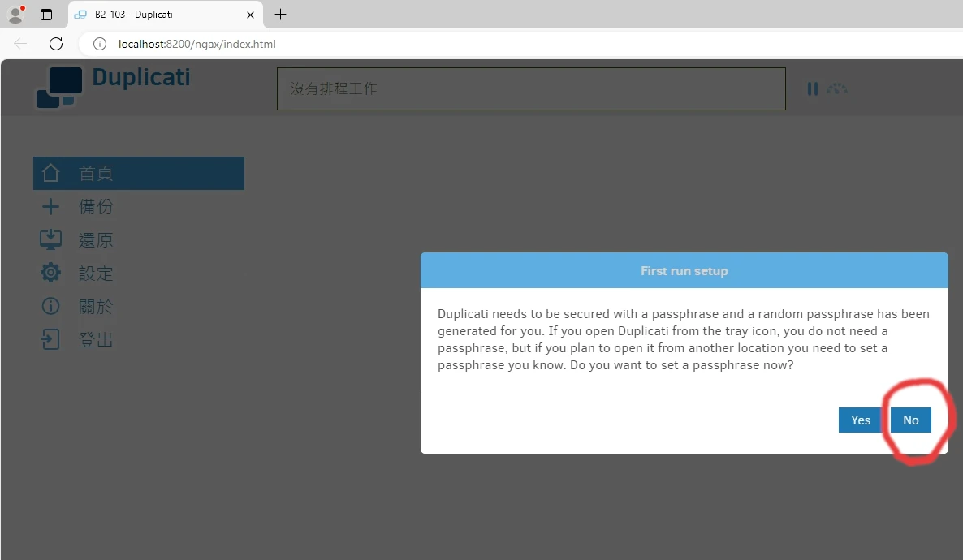The height and width of the screenshot is (560, 963).
Task: Open 設定 via the gear icon
Action: 50,274
